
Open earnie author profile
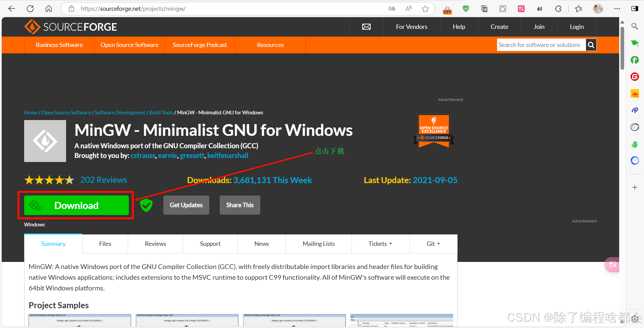click(x=167, y=156)
